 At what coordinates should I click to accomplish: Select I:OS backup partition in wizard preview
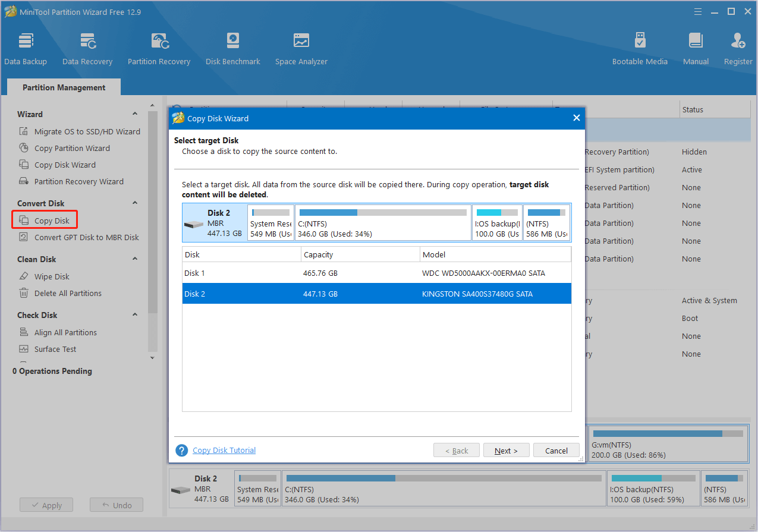coord(498,223)
